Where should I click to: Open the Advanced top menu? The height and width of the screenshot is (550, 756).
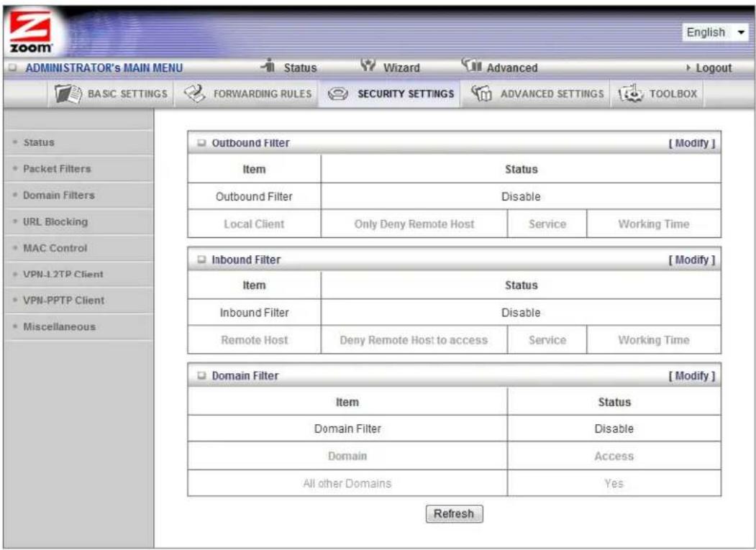(x=512, y=68)
